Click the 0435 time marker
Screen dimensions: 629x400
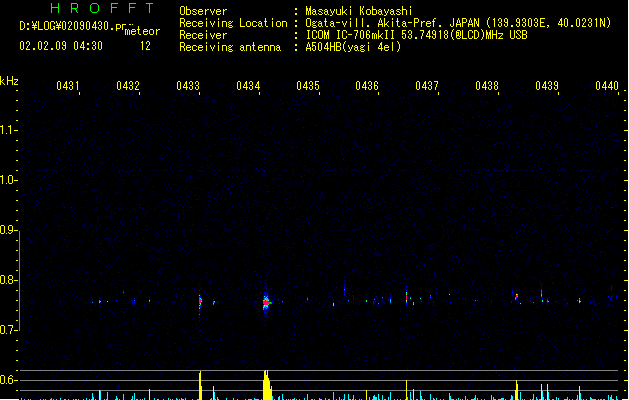[x=308, y=86]
